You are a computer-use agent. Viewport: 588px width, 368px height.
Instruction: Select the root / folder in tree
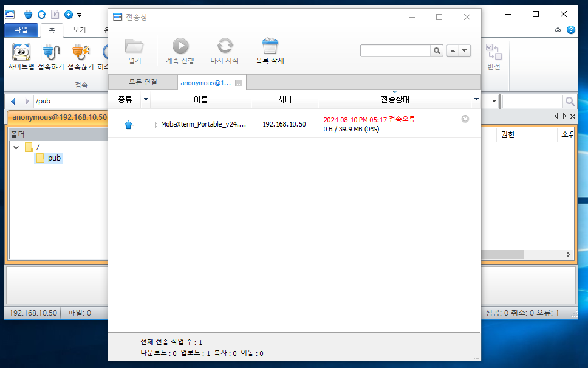[x=33, y=147]
